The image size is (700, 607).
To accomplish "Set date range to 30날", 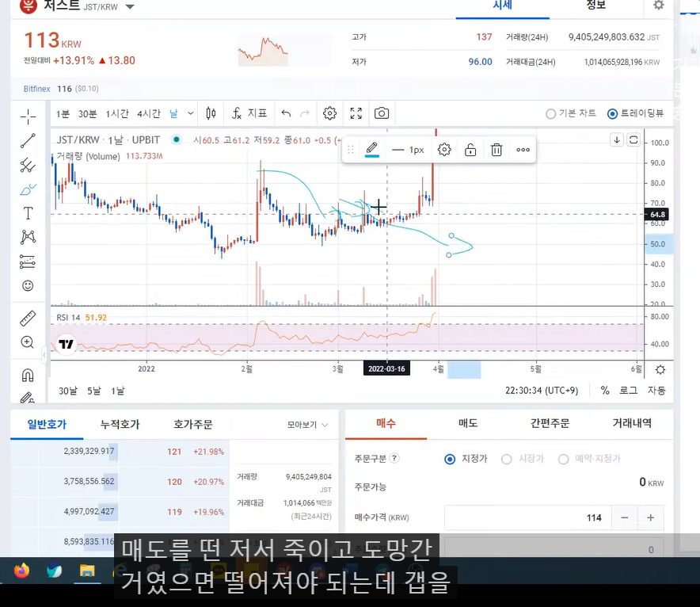I will pyautogui.click(x=68, y=391).
